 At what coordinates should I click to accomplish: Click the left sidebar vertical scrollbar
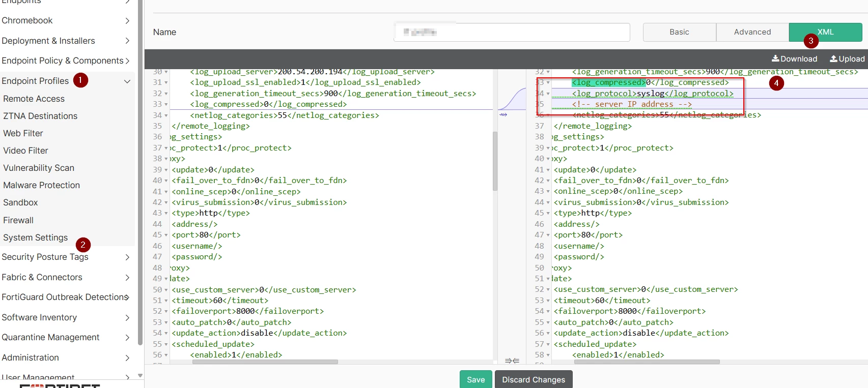click(140, 173)
